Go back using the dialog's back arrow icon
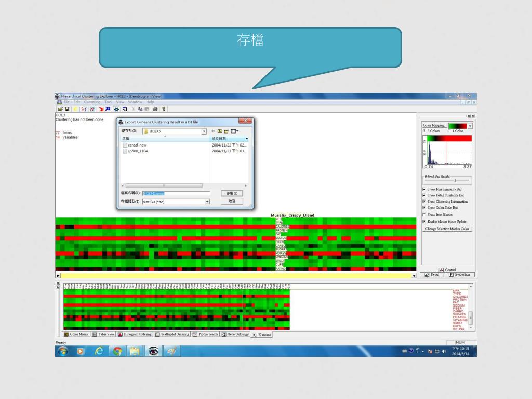The height and width of the screenshot is (399, 532). click(x=213, y=131)
